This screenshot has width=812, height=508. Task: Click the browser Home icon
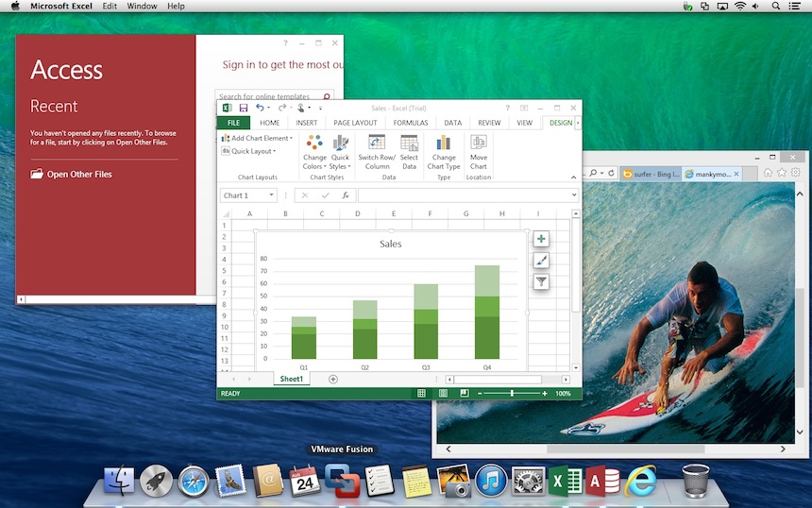tap(768, 173)
